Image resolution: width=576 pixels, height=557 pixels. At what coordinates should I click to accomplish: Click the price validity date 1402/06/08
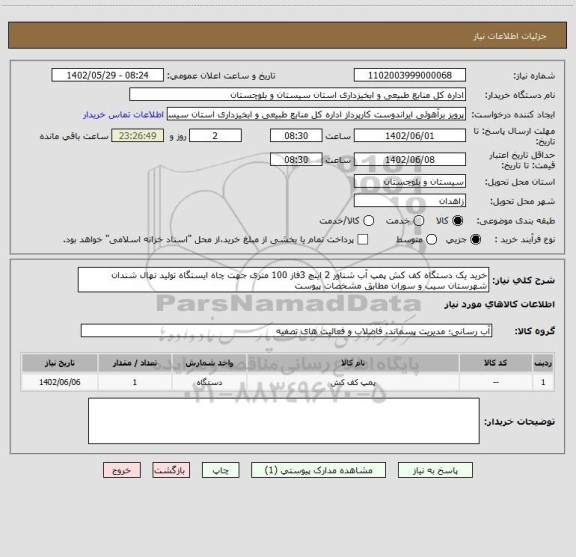pos(410,159)
